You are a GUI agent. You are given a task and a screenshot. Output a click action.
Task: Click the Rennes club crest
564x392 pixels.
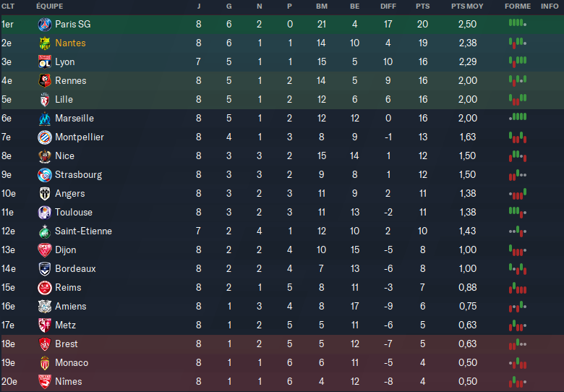point(44,81)
